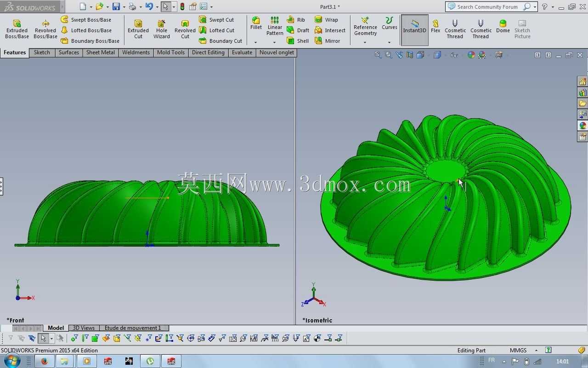Open Edit Appearance sphere in view toolbar

point(471,55)
